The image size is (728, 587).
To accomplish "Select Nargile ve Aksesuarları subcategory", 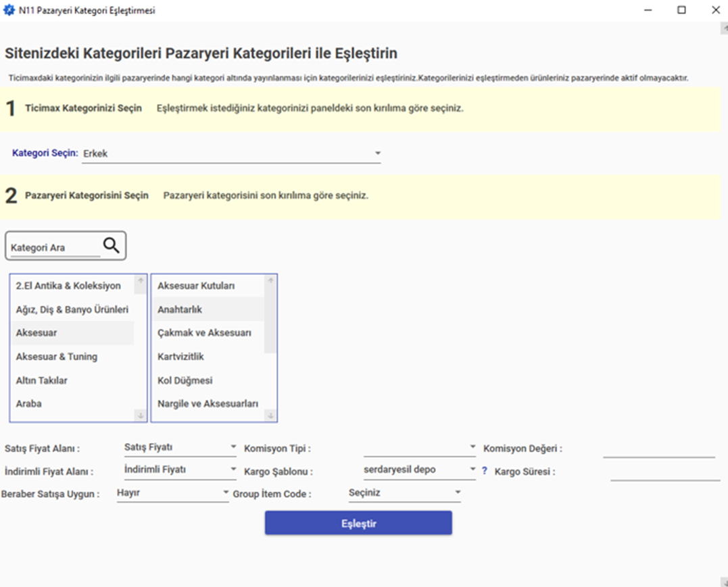I will [x=208, y=404].
